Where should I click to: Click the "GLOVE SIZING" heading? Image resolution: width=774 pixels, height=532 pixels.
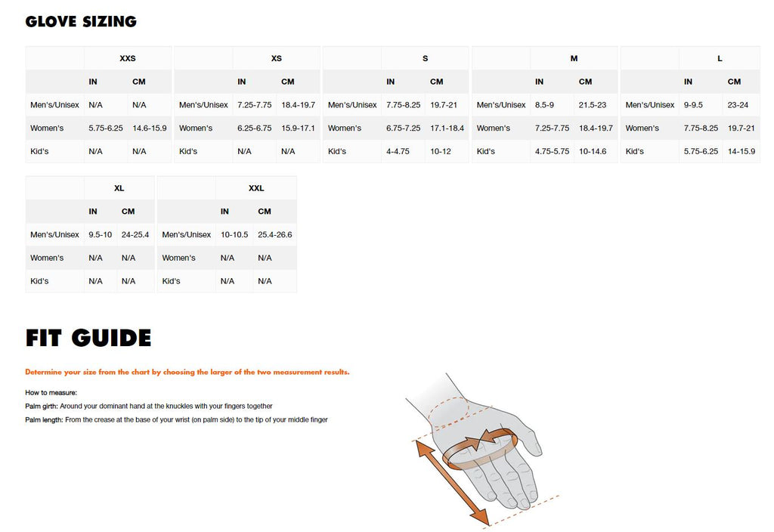pos(81,21)
